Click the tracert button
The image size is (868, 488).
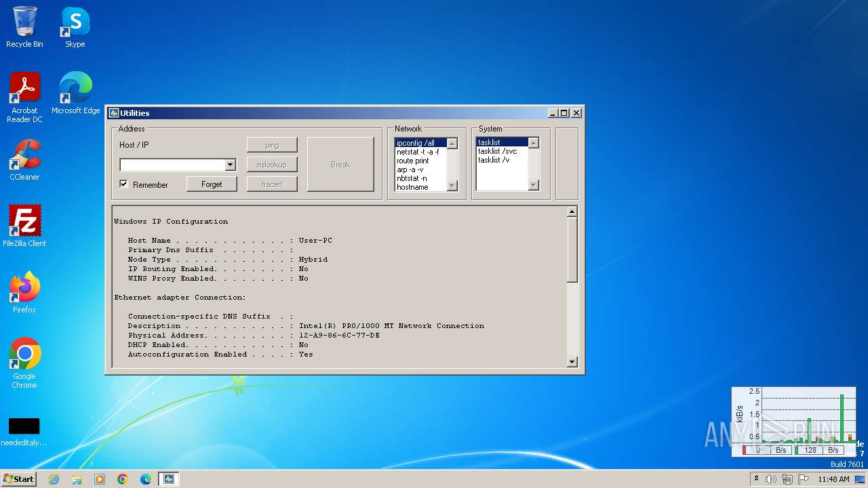272,184
